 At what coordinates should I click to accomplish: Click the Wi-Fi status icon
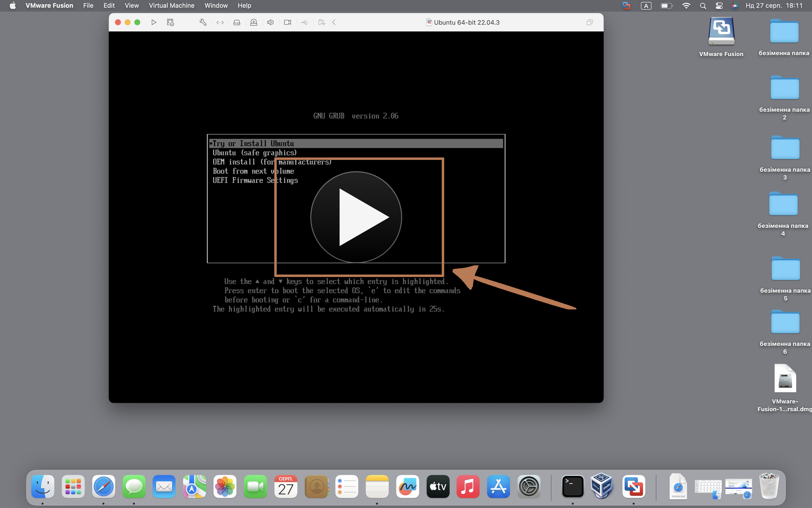(x=686, y=5)
